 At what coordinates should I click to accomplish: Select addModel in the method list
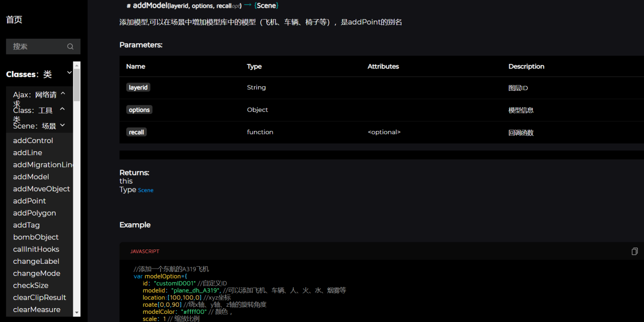click(31, 177)
